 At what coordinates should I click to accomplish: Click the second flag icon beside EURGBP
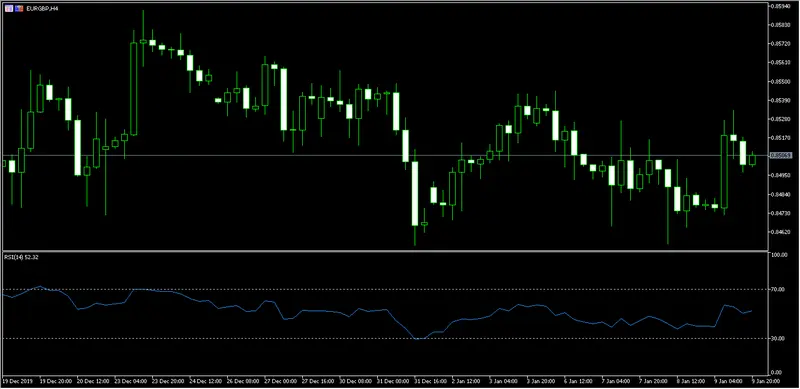tap(19, 9)
